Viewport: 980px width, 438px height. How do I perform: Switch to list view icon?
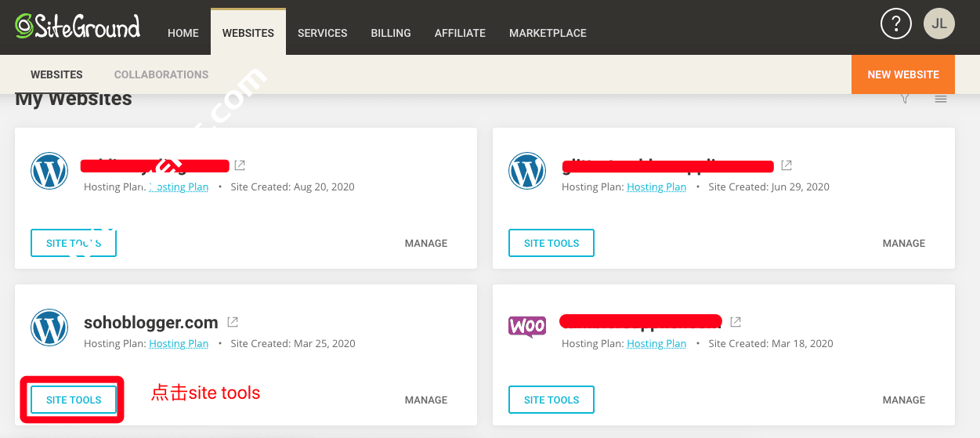(941, 99)
